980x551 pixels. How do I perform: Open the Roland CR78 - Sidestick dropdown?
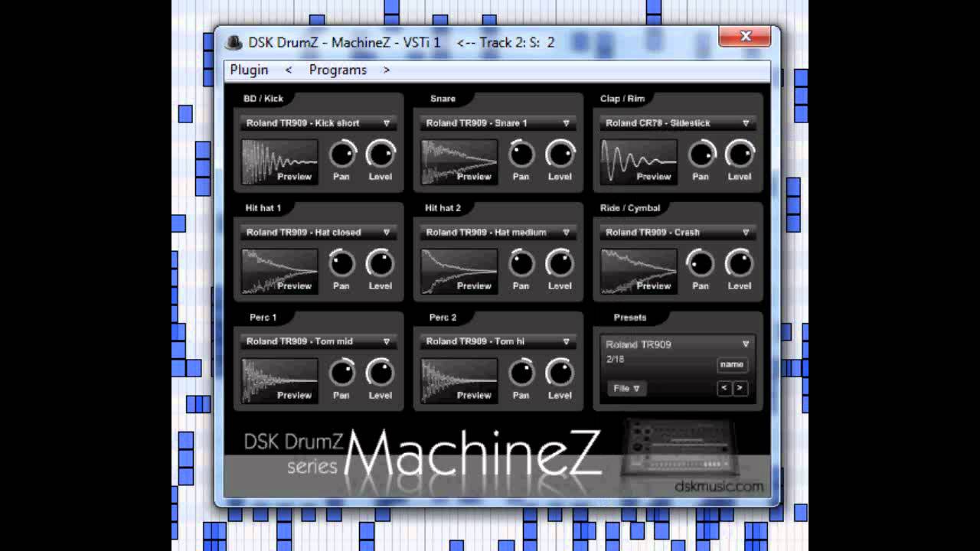click(x=678, y=123)
